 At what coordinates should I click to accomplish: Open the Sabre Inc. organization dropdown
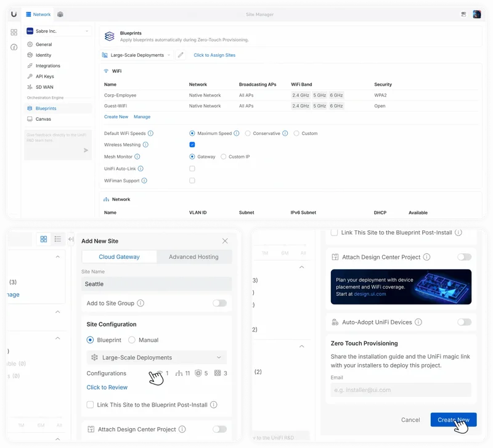coord(58,31)
